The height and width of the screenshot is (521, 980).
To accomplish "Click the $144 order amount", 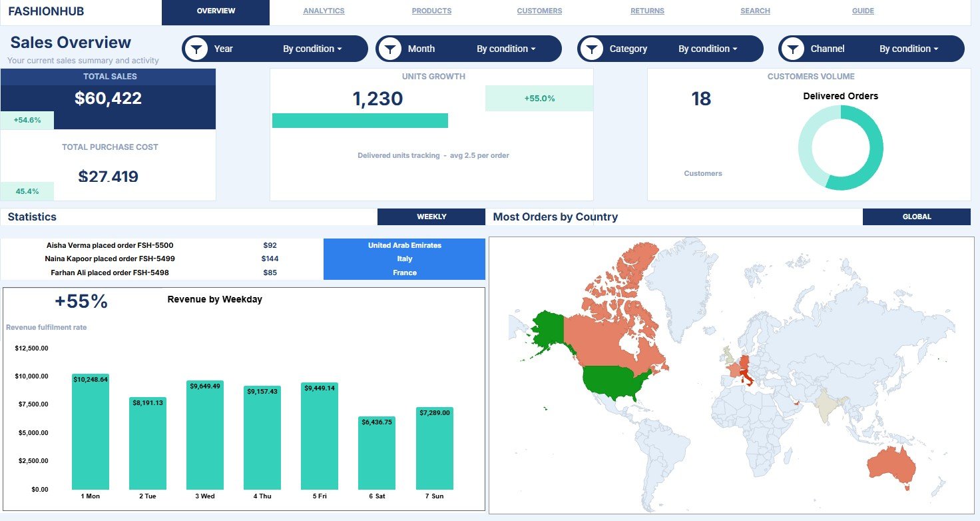I will 270,259.
